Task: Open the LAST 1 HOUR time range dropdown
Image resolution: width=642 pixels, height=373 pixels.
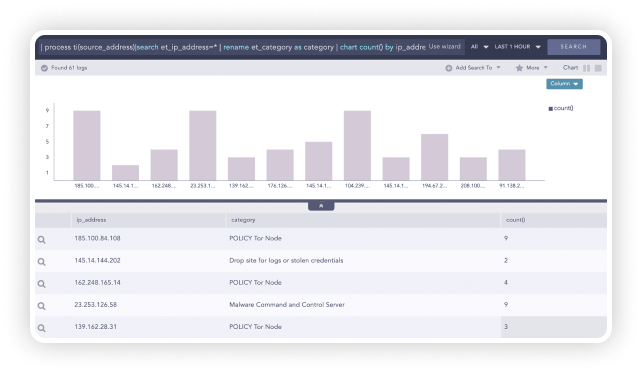Action: coord(518,47)
